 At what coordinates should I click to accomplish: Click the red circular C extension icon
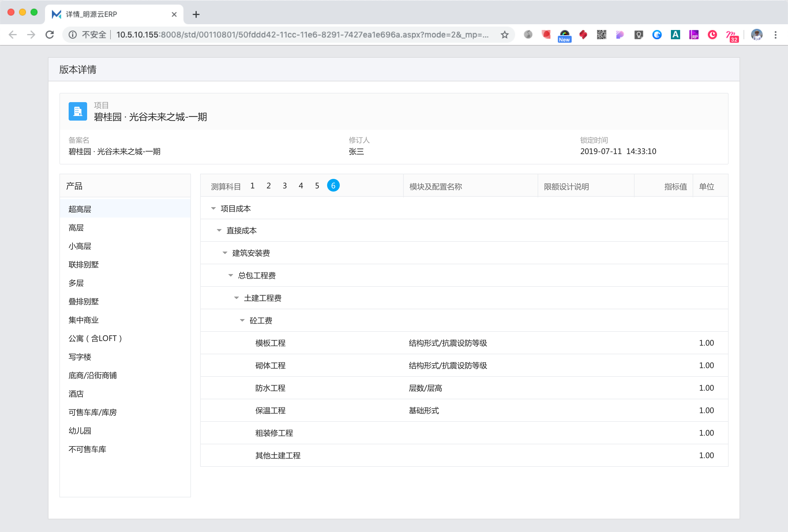tap(712, 35)
